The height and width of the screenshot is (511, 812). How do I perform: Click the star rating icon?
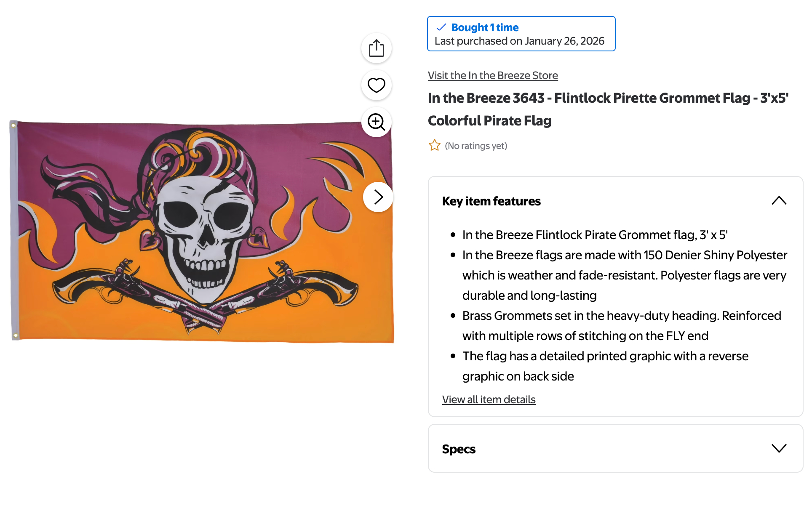(434, 146)
